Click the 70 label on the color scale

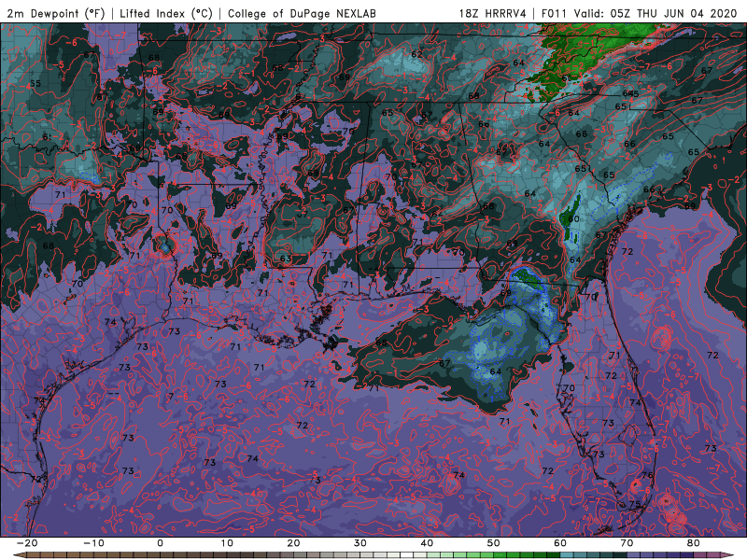click(x=627, y=543)
